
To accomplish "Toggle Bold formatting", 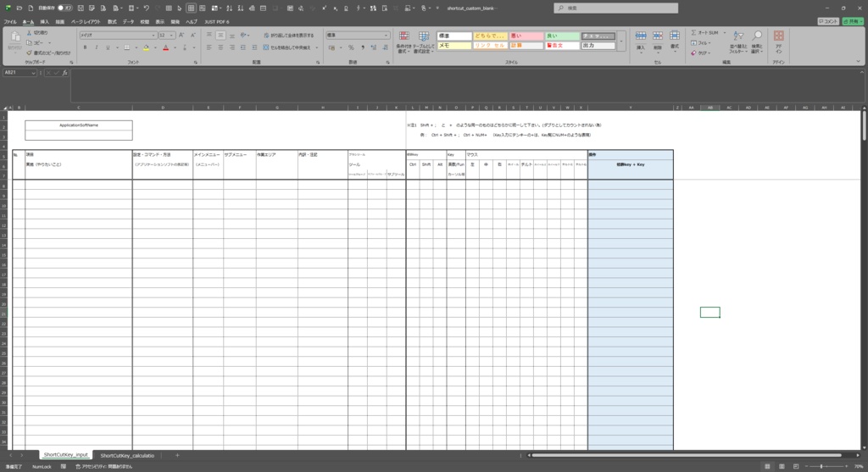I will point(86,47).
